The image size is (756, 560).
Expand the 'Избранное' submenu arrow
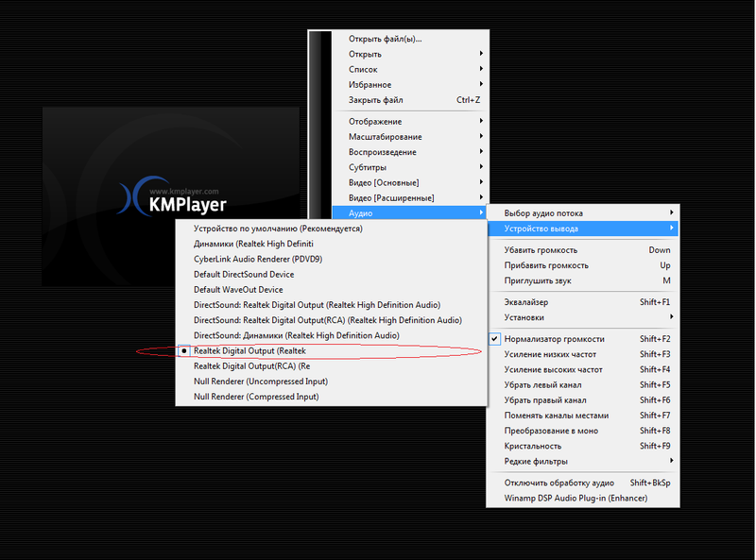click(x=481, y=84)
